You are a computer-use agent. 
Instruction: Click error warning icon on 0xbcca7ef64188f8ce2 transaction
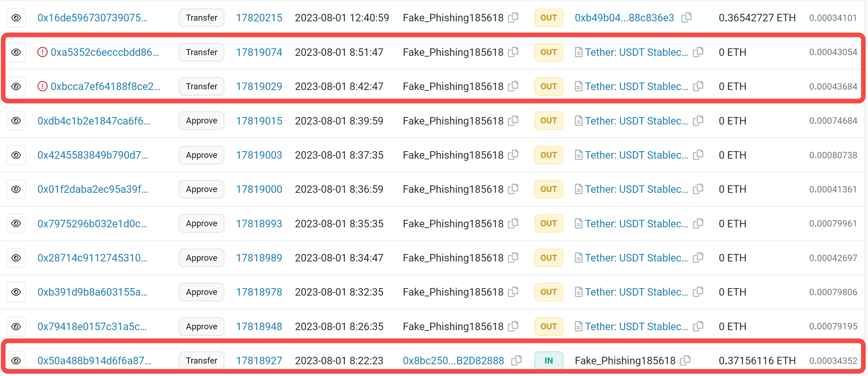coord(42,86)
